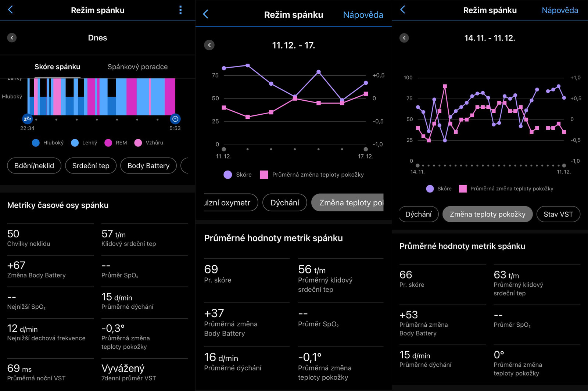Open Nápověda help in monthly view
588x391 pixels.
pos(560,10)
